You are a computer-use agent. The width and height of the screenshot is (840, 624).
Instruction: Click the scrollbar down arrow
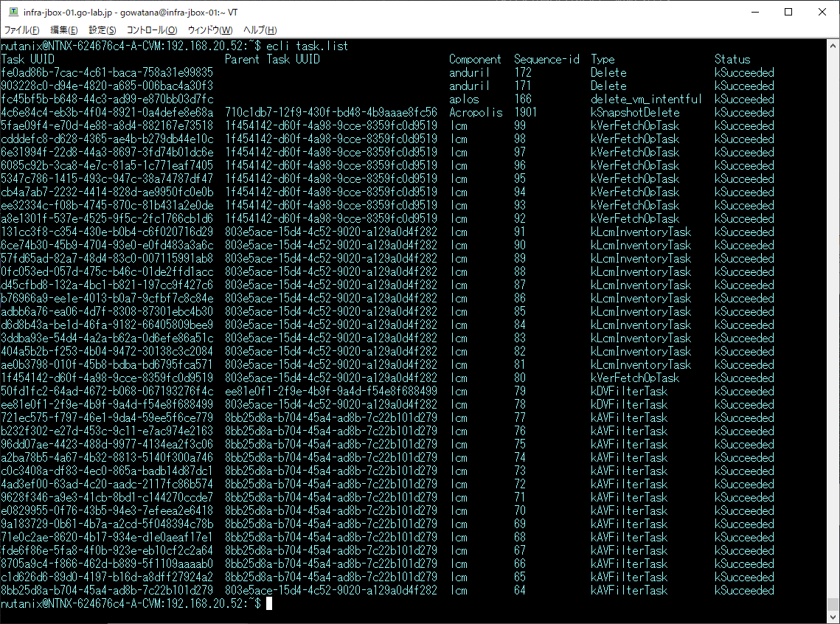click(x=833, y=616)
